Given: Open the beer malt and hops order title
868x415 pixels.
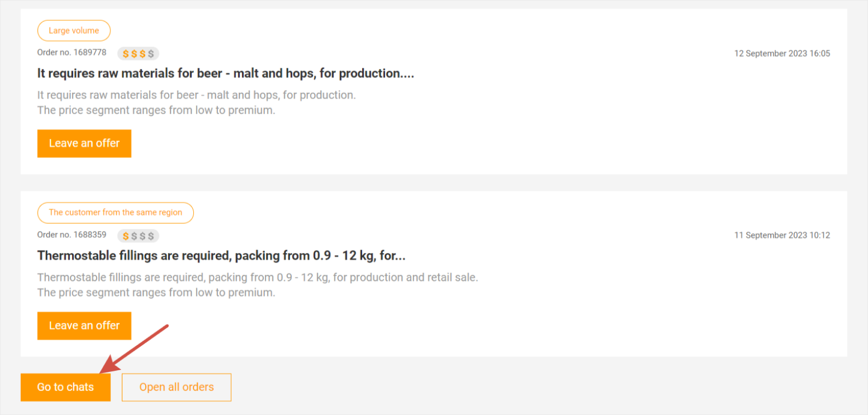Looking at the screenshot, I should [225, 73].
